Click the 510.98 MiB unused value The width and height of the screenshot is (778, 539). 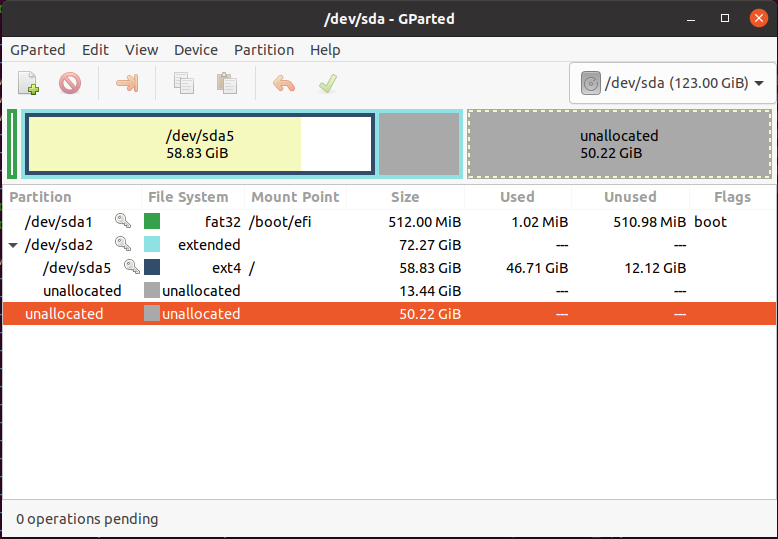[x=649, y=221]
